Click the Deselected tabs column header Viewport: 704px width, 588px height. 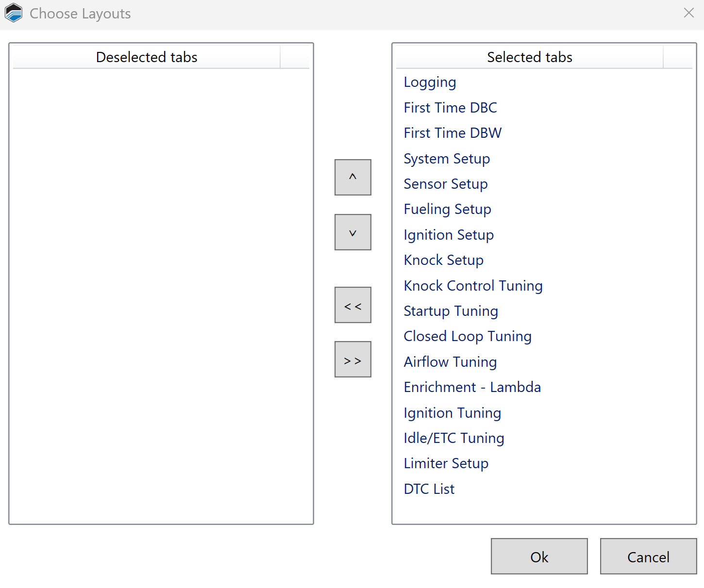147,57
